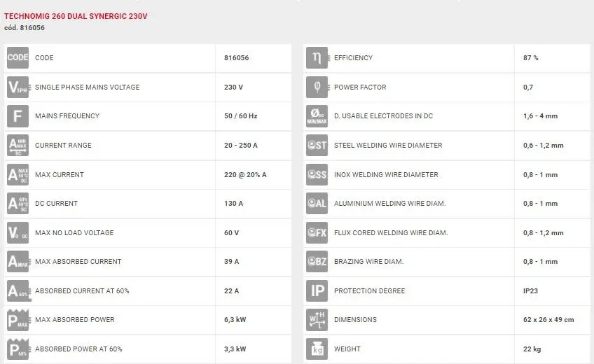Click the aluminium welding wire AL icon
Image resolution: width=594 pixels, height=364 pixels.
(x=317, y=204)
